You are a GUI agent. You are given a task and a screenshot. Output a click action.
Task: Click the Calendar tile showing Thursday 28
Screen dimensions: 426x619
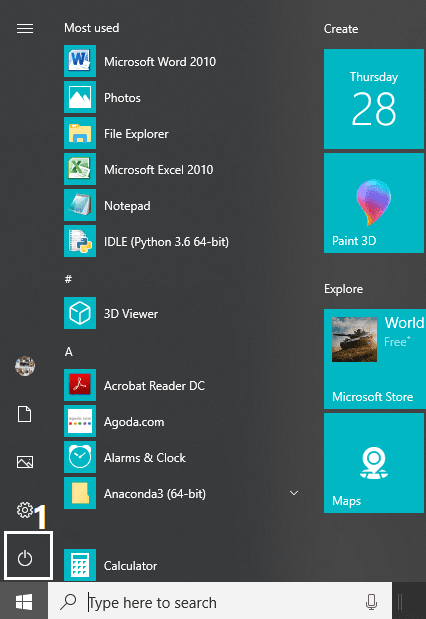point(374,99)
